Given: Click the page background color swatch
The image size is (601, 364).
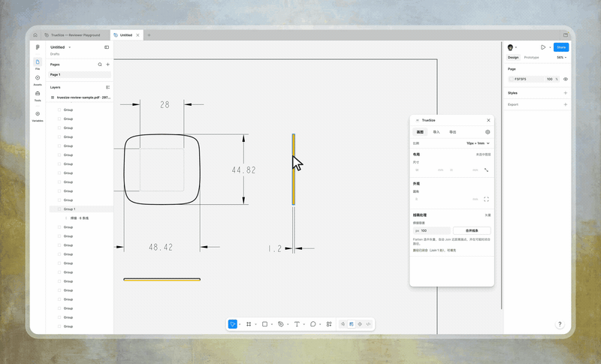Looking at the screenshot, I should pyautogui.click(x=511, y=80).
